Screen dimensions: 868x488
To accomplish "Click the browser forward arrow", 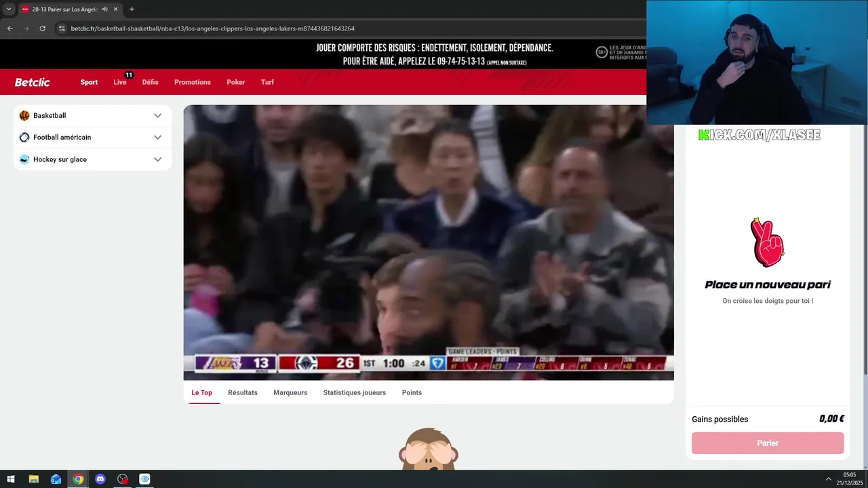I will tap(26, 28).
